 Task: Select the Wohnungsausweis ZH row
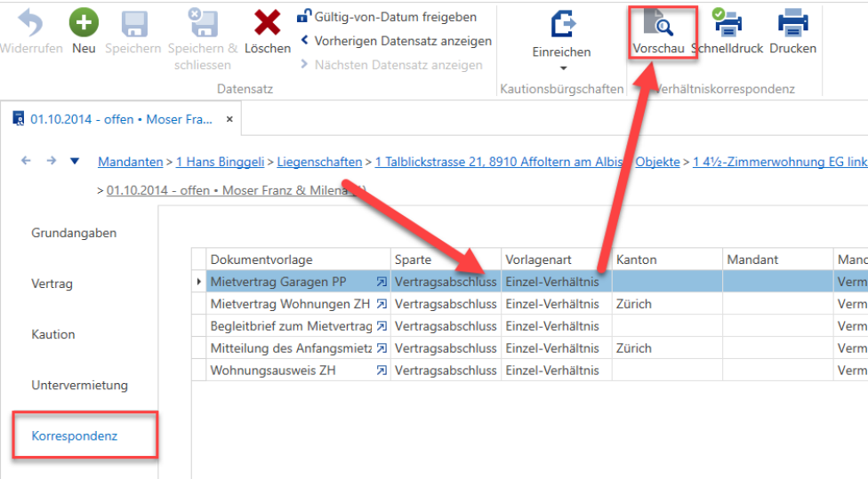530,370
